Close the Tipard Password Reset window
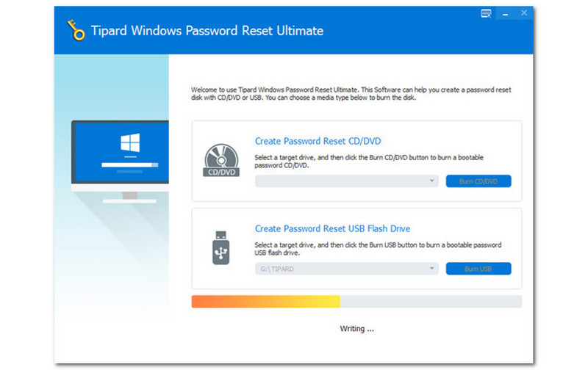 pyautogui.click(x=525, y=13)
